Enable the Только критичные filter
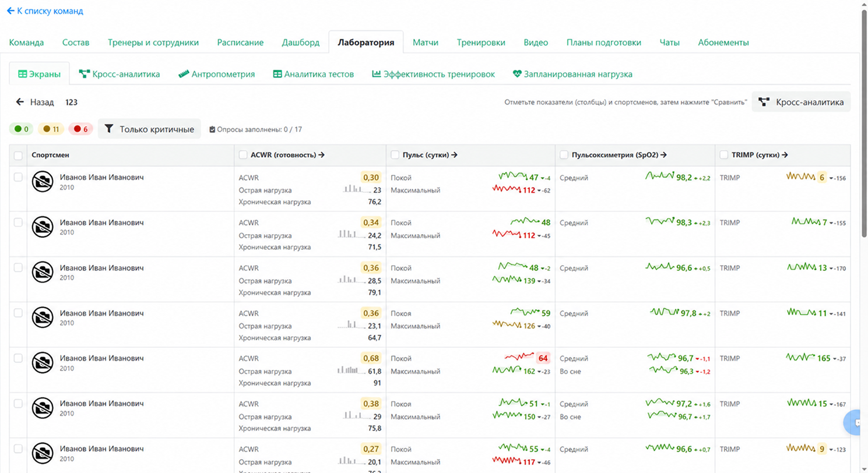This screenshot has width=868, height=473. pos(149,129)
